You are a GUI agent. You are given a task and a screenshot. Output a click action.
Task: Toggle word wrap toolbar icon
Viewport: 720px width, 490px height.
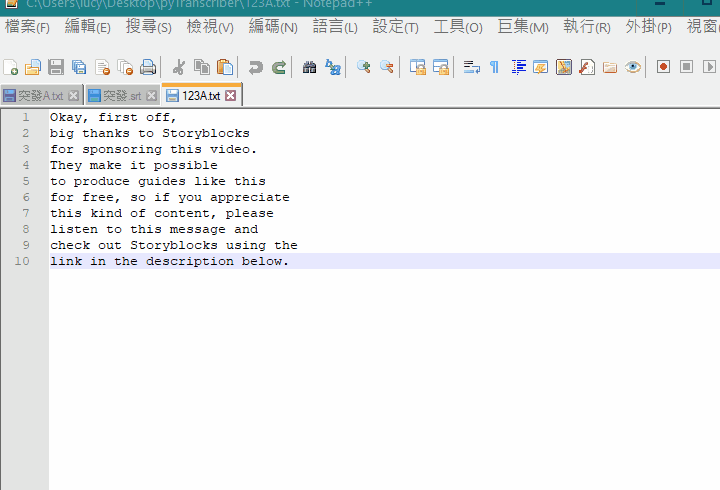[472, 68]
